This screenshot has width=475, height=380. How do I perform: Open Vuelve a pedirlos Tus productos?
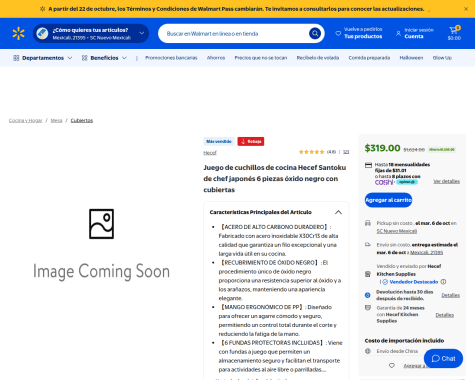[359, 33]
